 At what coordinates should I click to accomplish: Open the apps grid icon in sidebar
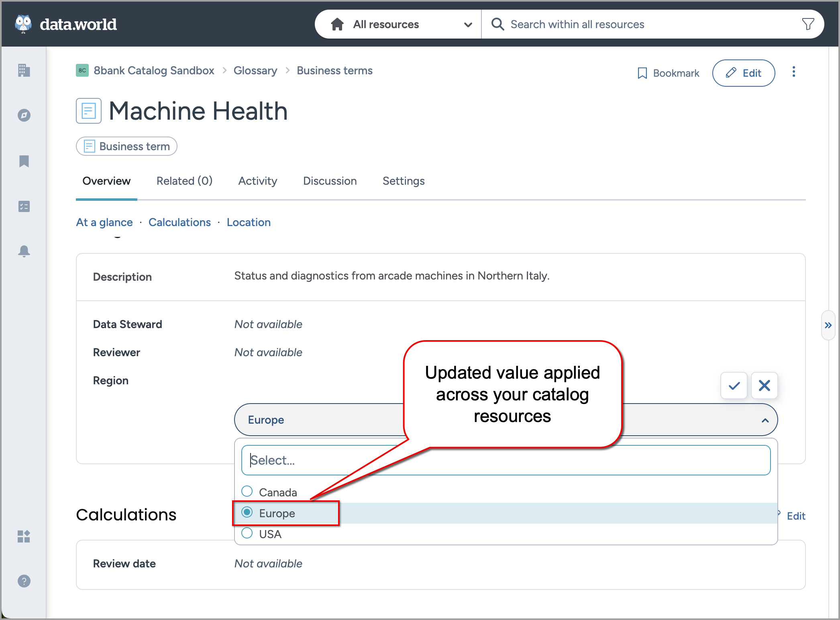pos(24,536)
